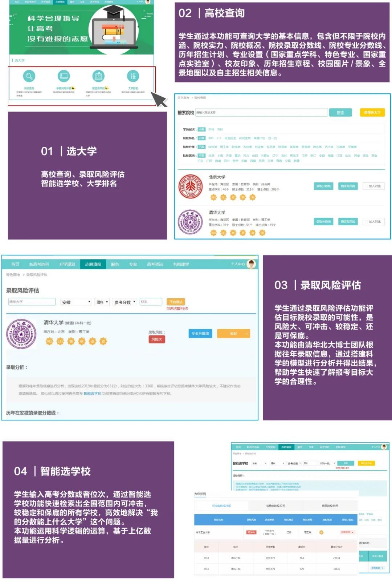Open 高考资讯 tab in 录取风险评估 navbar
Screen dimensions: 392x584
tap(155, 264)
